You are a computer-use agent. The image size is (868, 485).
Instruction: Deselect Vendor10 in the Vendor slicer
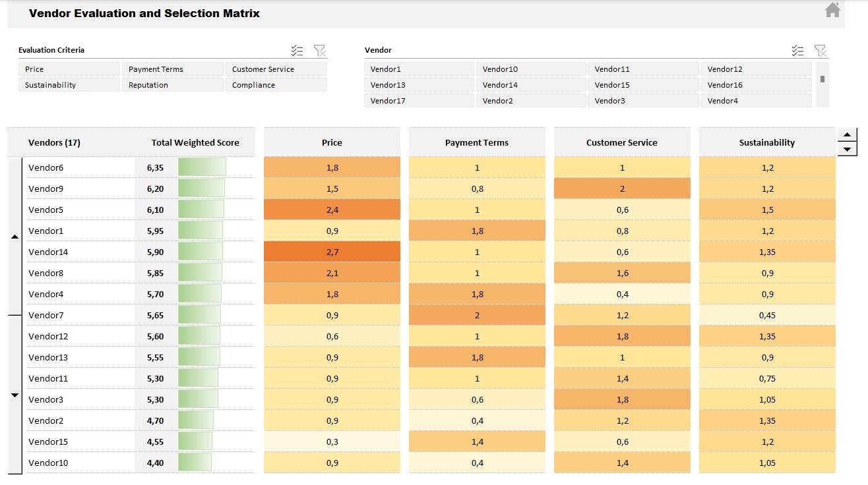531,69
